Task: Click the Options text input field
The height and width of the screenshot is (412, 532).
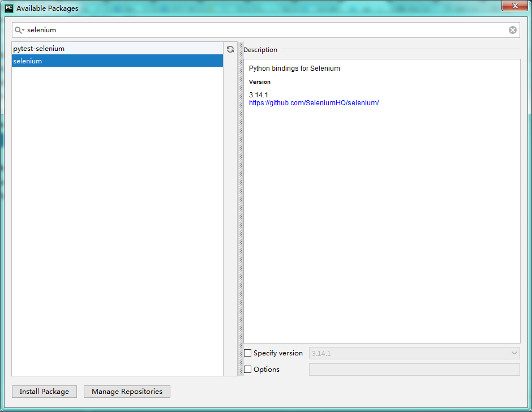Action: coord(414,370)
